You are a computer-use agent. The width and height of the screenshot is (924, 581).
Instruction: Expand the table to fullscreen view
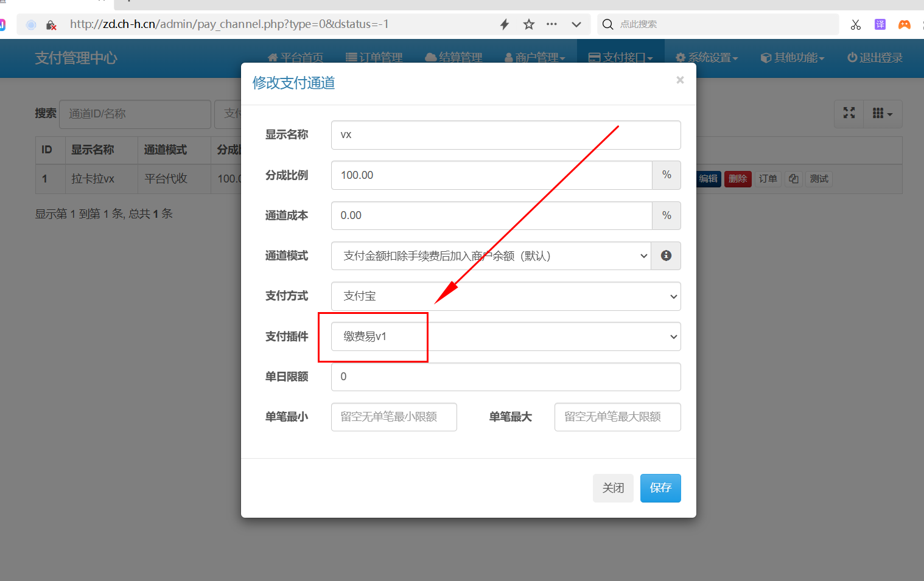click(x=849, y=114)
